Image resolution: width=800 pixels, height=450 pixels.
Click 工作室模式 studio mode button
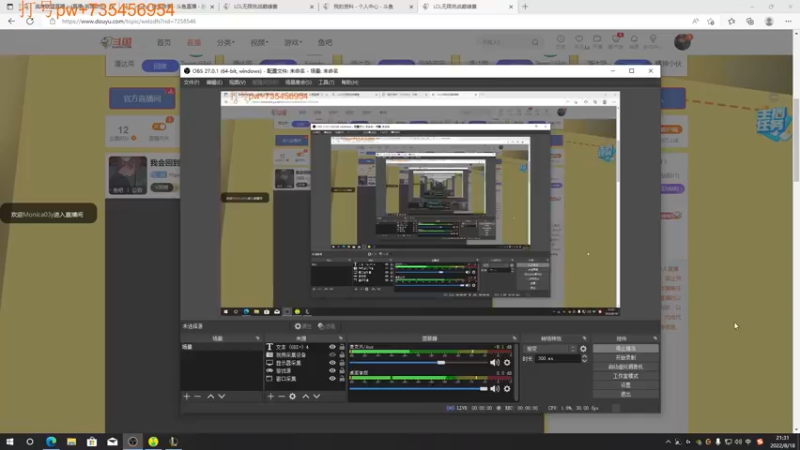[x=626, y=376]
